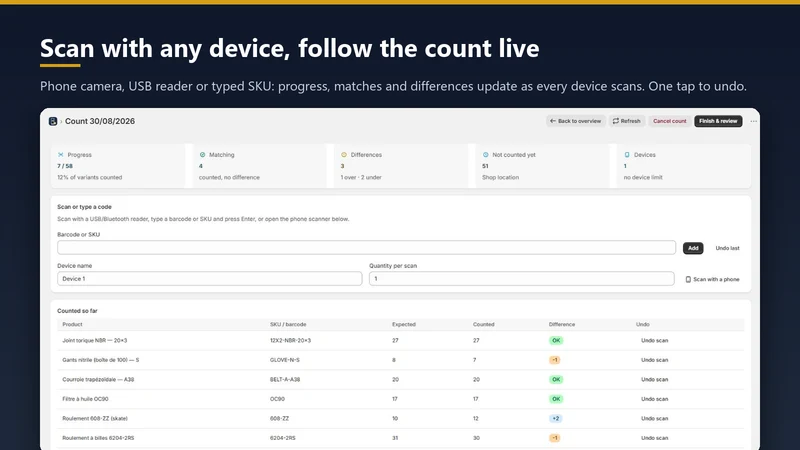Click the +2 badge for Roulement 608-ZZ

point(556,418)
